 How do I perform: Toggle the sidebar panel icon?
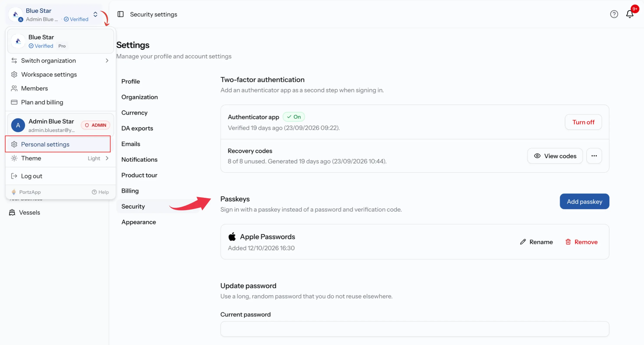click(120, 14)
